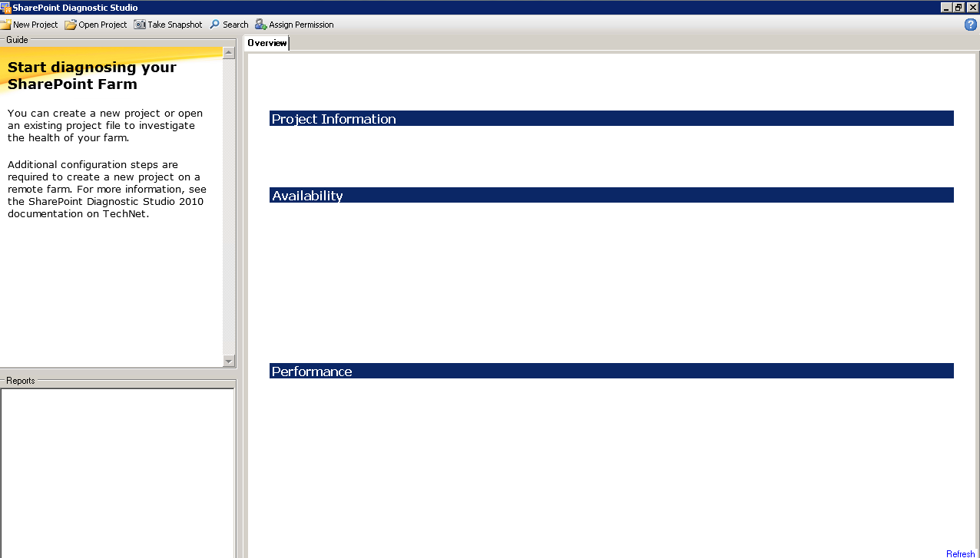Image resolution: width=980 pixels, height=558 pixels.
Task: Click the Guide group label
Action: point(17,40)
